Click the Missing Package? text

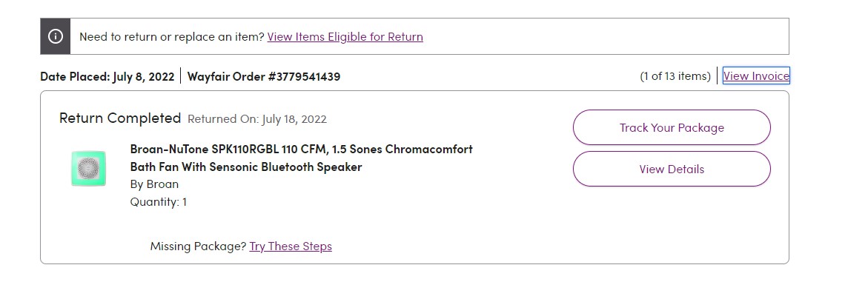coord(198,246)
